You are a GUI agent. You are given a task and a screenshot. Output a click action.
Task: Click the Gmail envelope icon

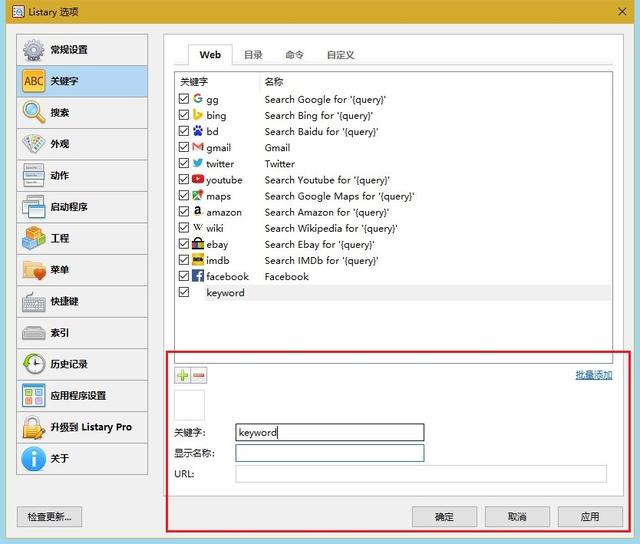[x=198, y=147]
